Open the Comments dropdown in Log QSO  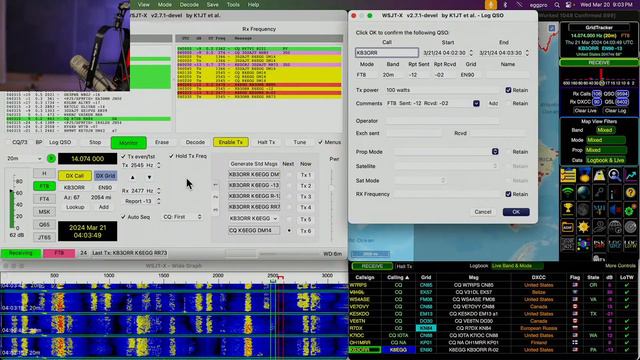(476, 103)
